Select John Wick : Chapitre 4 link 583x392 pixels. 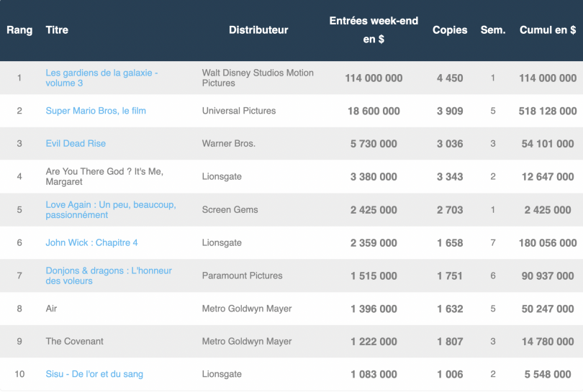[x=91, y=243]
